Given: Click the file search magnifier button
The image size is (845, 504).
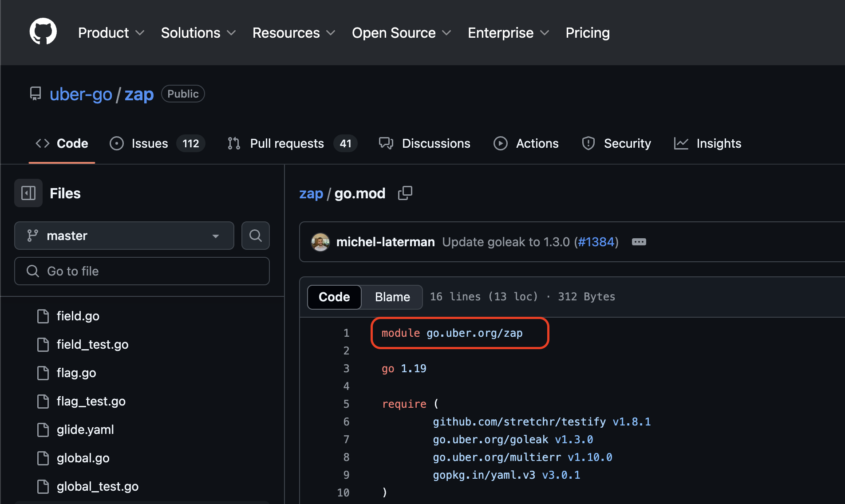Looking at the screenshot, I should tap(256, 236).
